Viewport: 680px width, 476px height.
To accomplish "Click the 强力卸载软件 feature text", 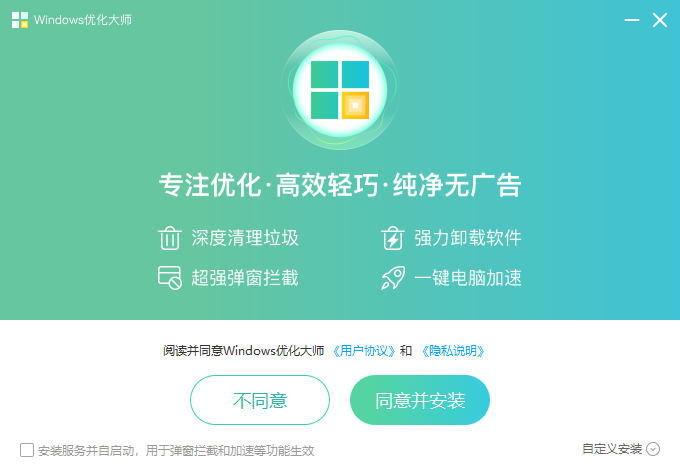I will [468, 238].
